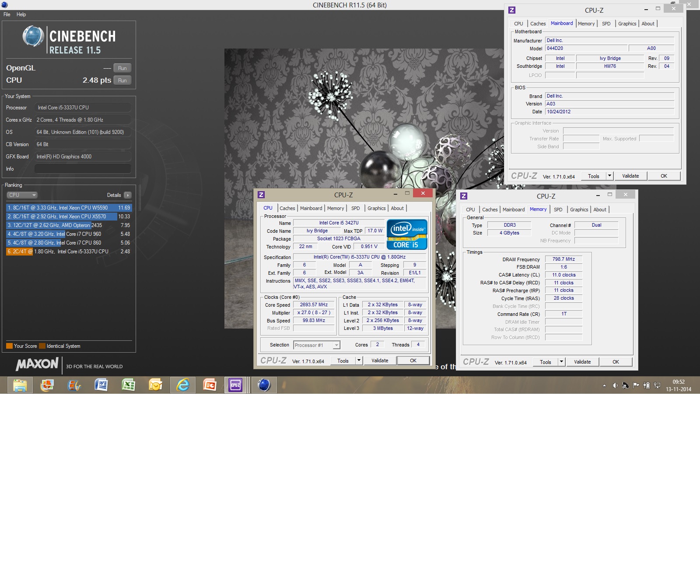700x588 pixels.
Task: Click the Info text field in Cinebench
Action: click(x=83, y=169)
